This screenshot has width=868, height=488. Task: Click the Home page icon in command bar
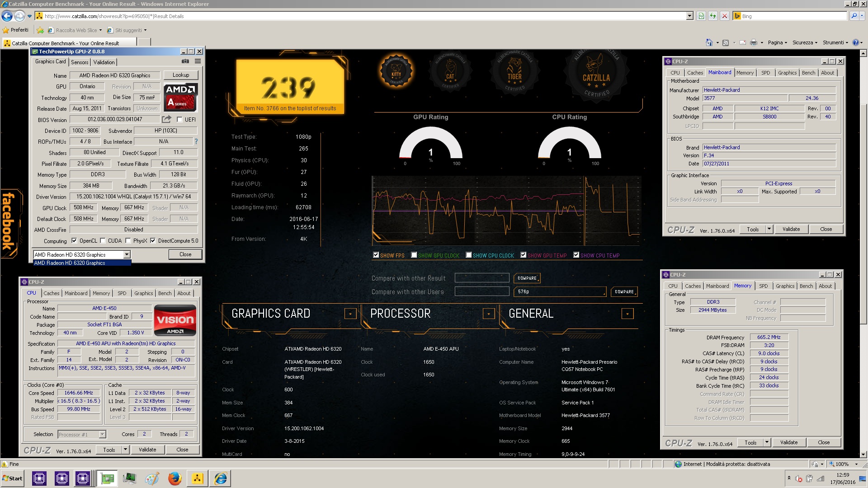coord(709,42)
